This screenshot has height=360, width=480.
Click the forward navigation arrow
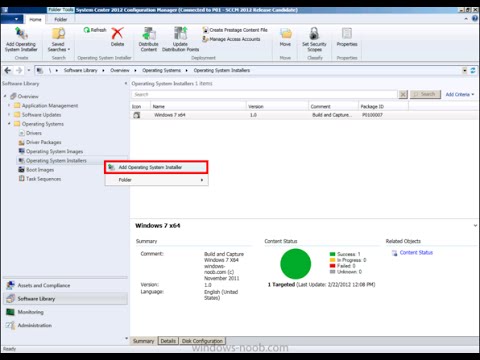click(19, 70)
